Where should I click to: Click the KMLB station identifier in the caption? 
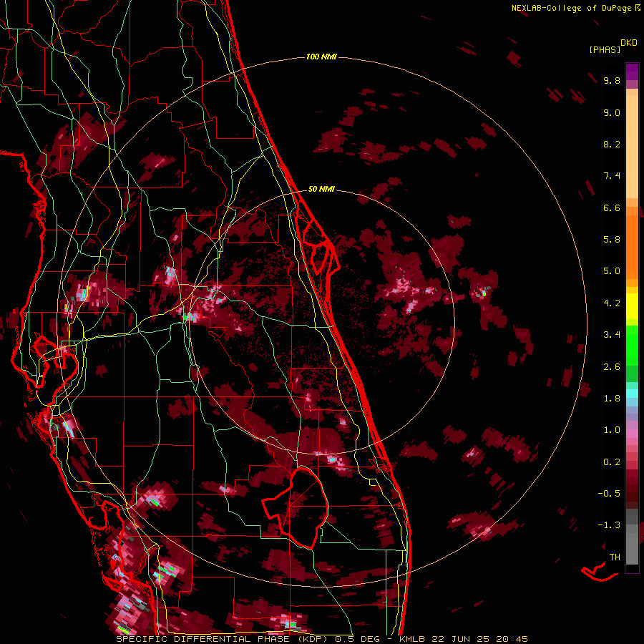412,639
